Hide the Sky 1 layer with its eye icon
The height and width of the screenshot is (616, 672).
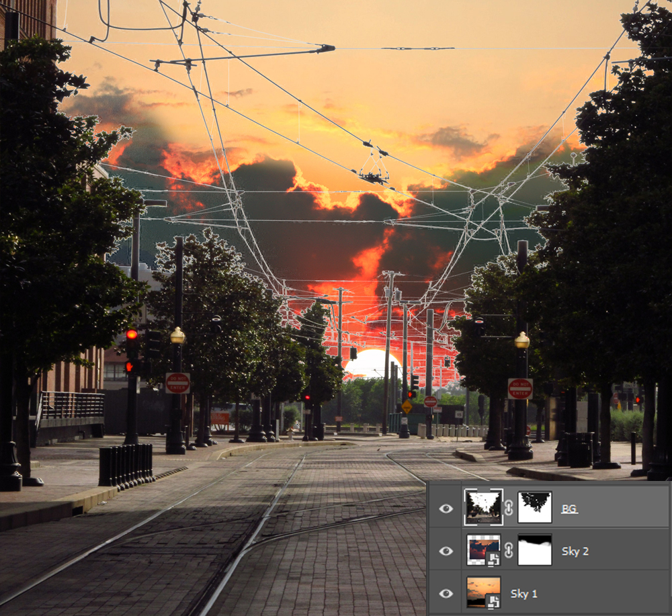coord(446,593)
